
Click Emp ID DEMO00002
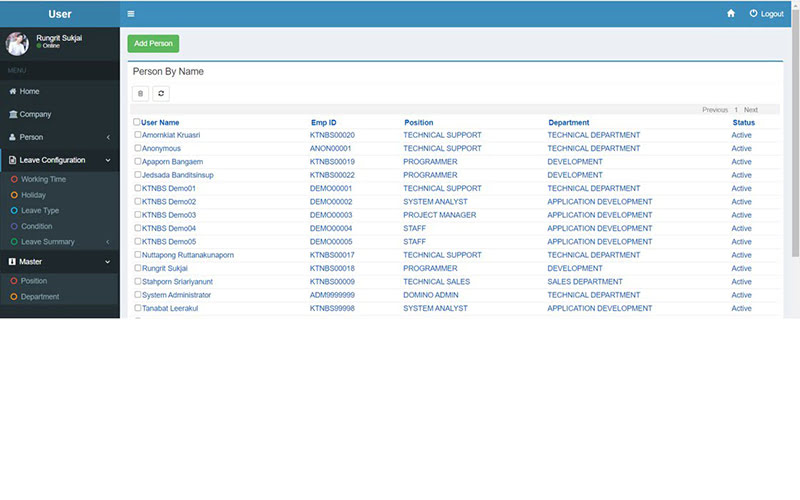point(331,202)
